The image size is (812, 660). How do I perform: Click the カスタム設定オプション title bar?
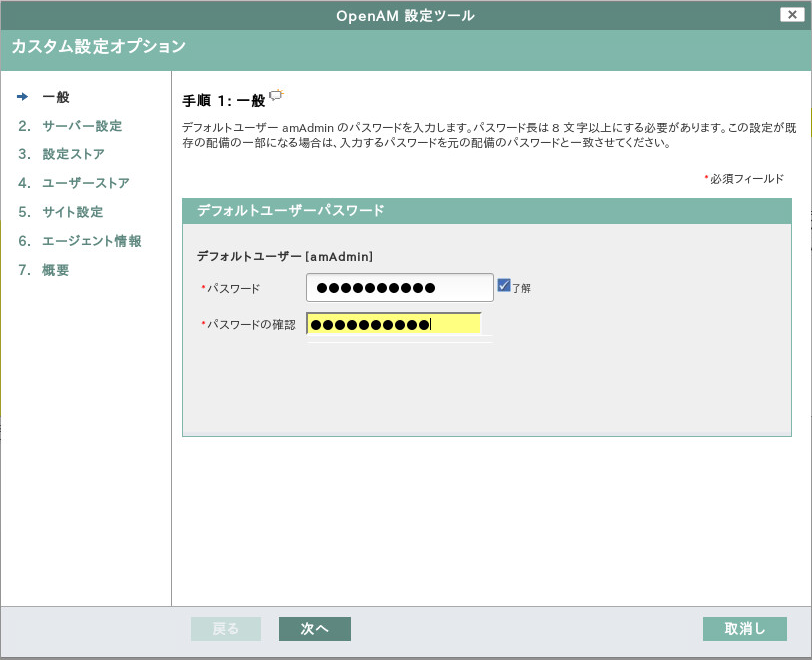(96, 47)
